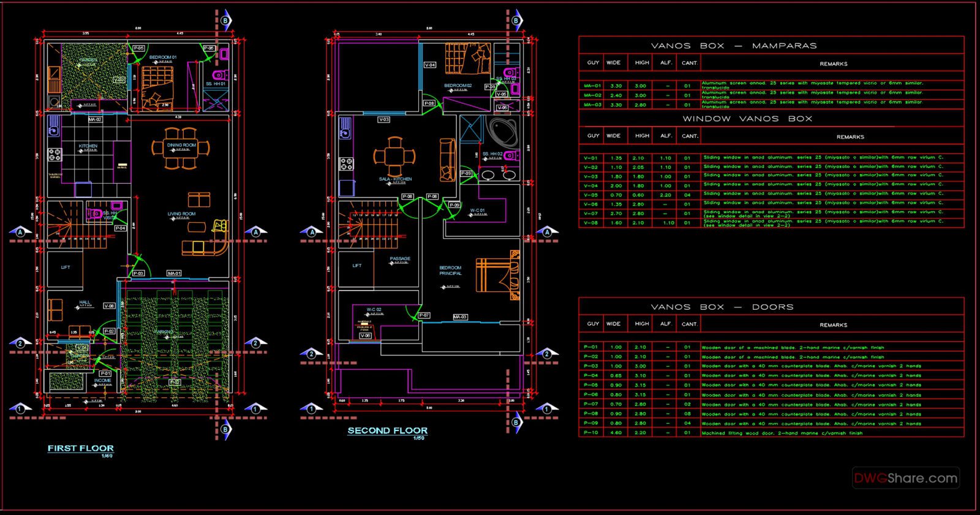
Task: Click section marker 1 right of second floor
Action: pos(547,408)
